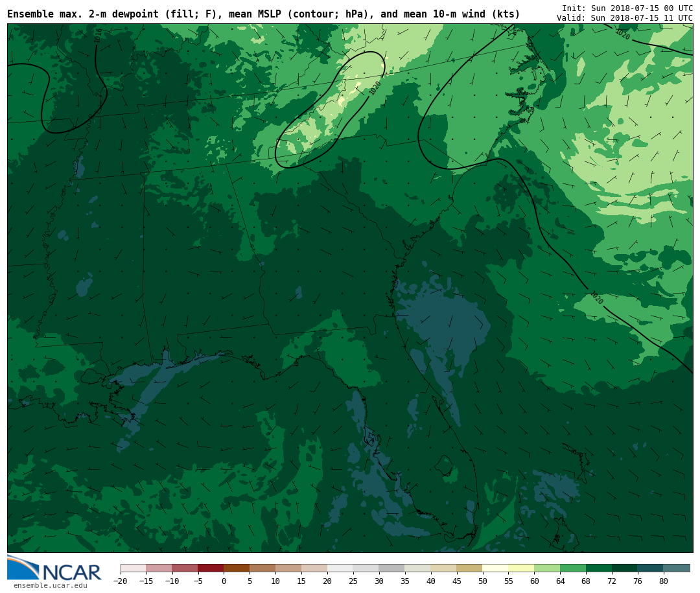Click the 1020 contour label near top-right corner
Screen dimensions: 700x593
tap(622, 34)
